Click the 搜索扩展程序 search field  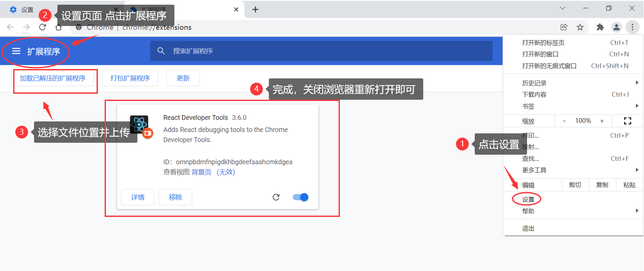click(x=321, y=51)
